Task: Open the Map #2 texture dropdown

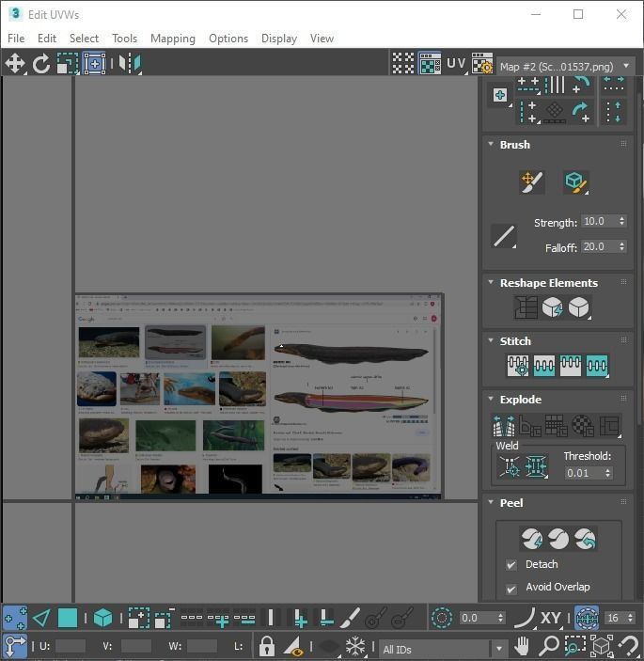Action: tap(565, 66)
